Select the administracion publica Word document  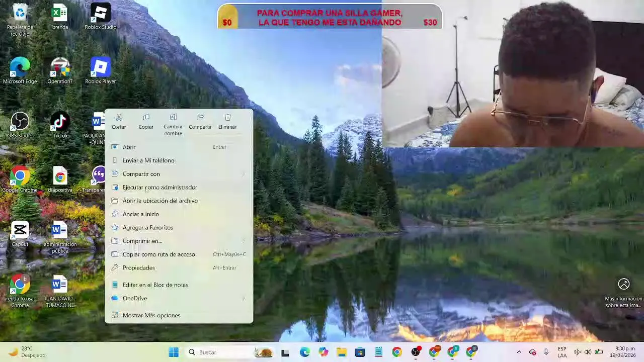point(60,237)
